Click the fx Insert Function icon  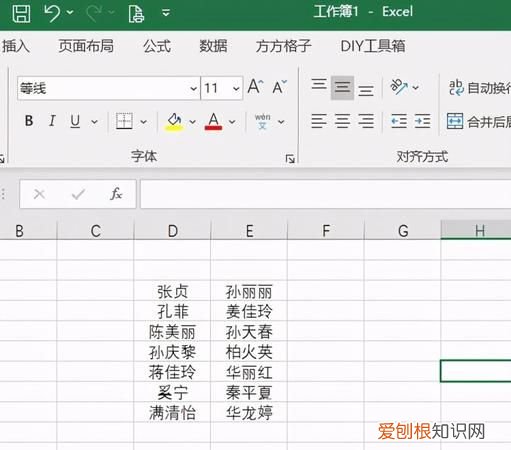[x=116, y=194]
